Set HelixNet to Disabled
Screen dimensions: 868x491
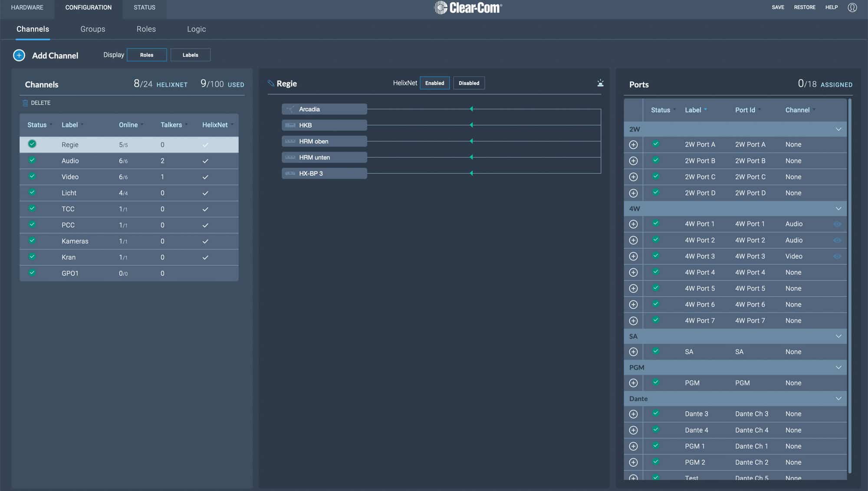tap(469, 83)
